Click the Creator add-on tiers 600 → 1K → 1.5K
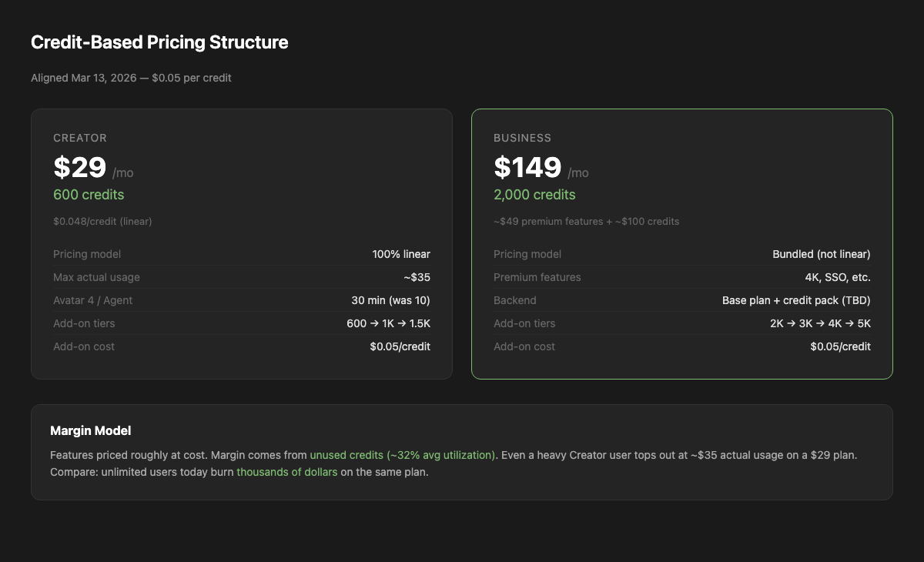The width and height of the screenshot is (924, 562). pyautogui.click(x=388, y=323)
